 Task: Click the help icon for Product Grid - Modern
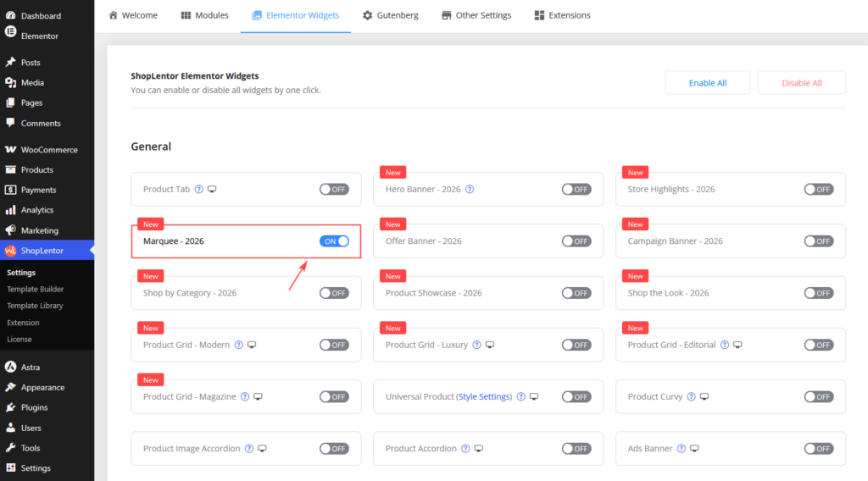click(x=238, y=345)
